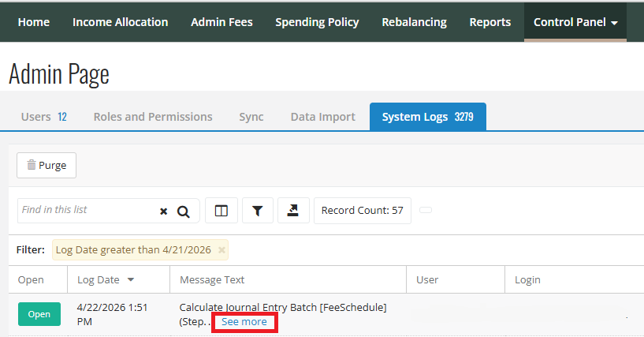Open the filter funnel icon

tap(258, 211)
